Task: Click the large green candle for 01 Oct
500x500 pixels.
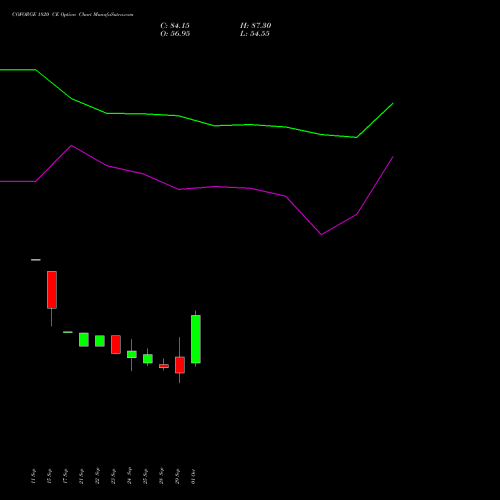Action: click(196, 339)
